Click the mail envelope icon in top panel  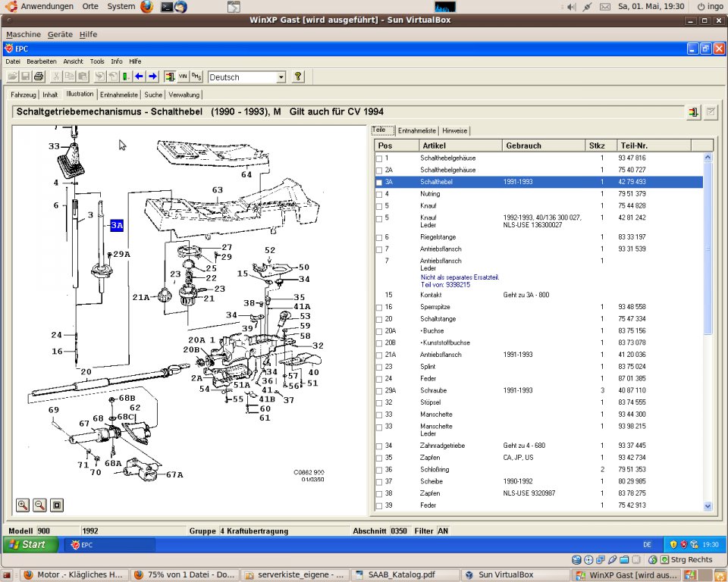click(x=605, y=7)
